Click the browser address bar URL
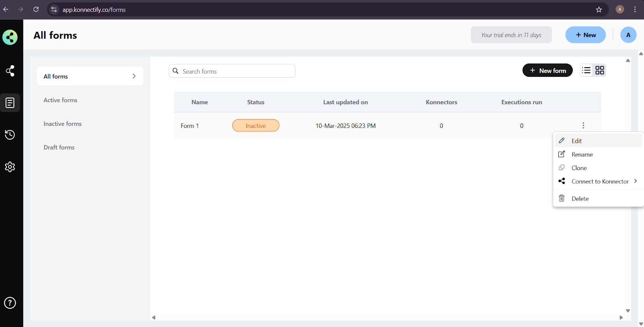This screenshot has width=644, height=327. coord(94,10)
